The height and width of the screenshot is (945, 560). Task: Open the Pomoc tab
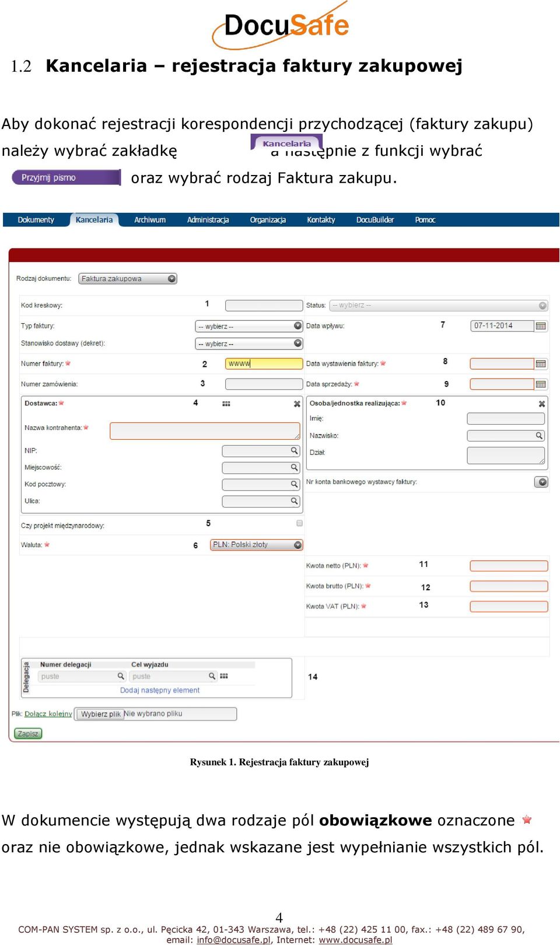(425, 220)
